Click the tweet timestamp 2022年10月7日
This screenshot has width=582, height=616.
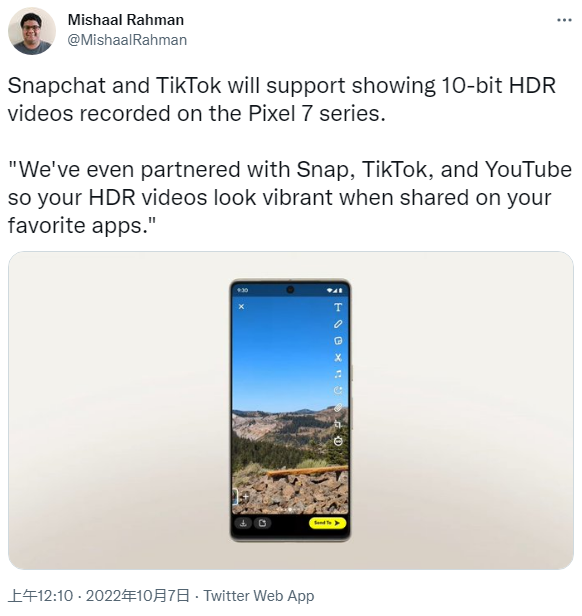(138, 596)
